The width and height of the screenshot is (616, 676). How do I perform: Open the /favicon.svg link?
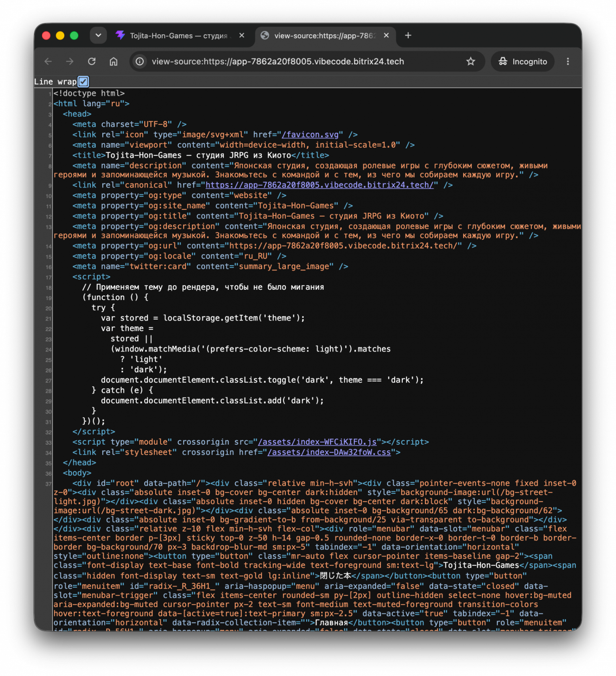click(x=310, y=135)
